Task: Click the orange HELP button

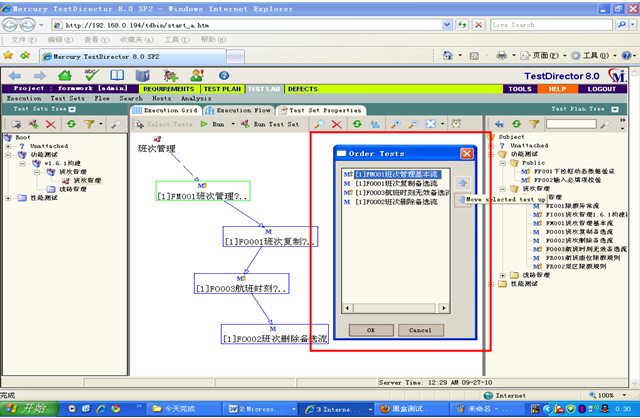Action: point(557,89)
